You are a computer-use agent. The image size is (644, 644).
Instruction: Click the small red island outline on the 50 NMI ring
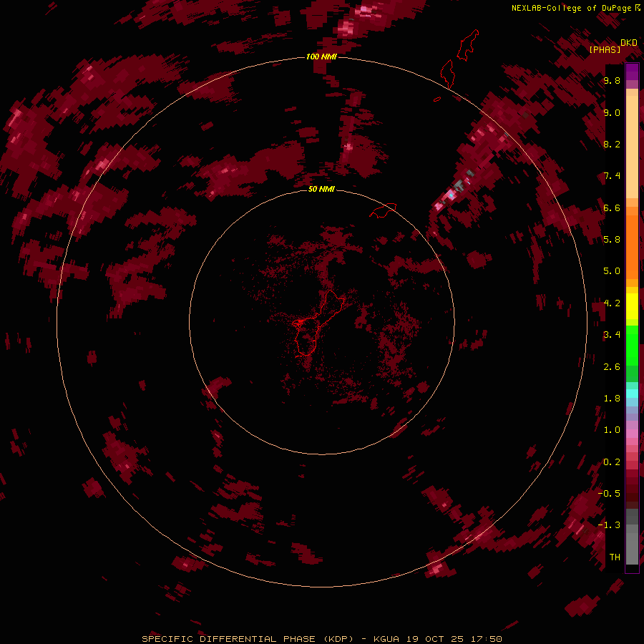pyautogui.click(x=383, y=210)
